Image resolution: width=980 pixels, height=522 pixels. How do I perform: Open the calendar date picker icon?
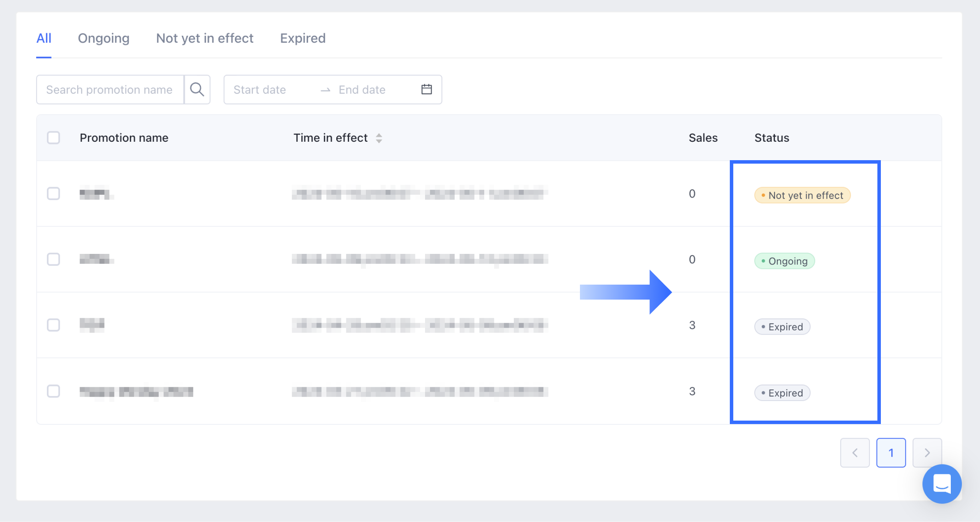426,89
